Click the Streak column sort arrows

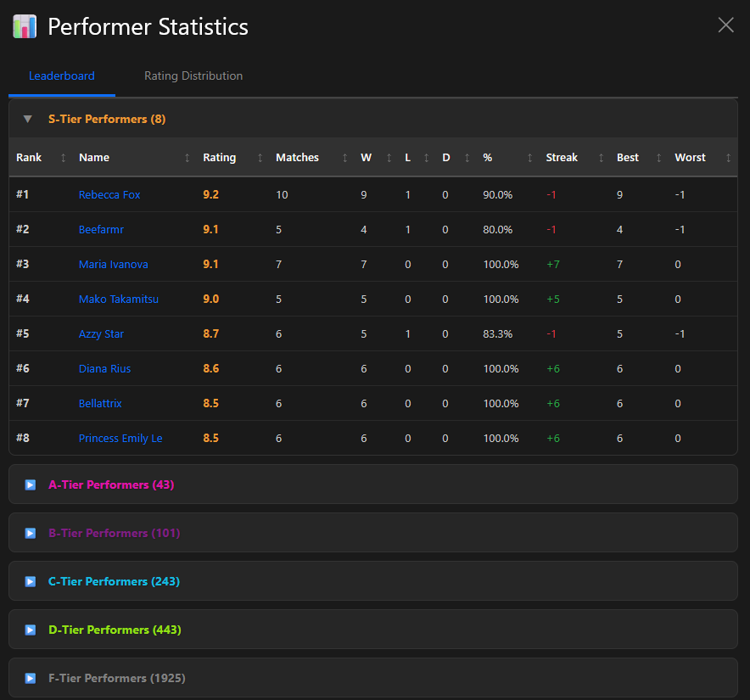pos(602,158)
